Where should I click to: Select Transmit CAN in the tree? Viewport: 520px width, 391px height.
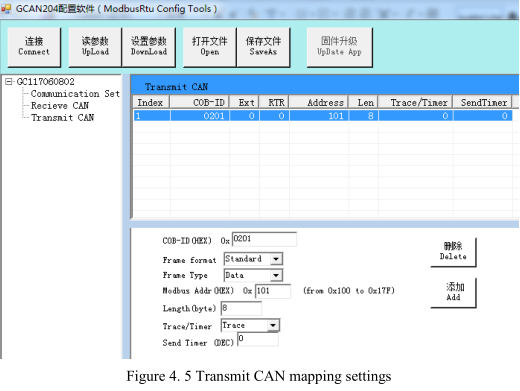pyautogui.click(x=62, y=118)
